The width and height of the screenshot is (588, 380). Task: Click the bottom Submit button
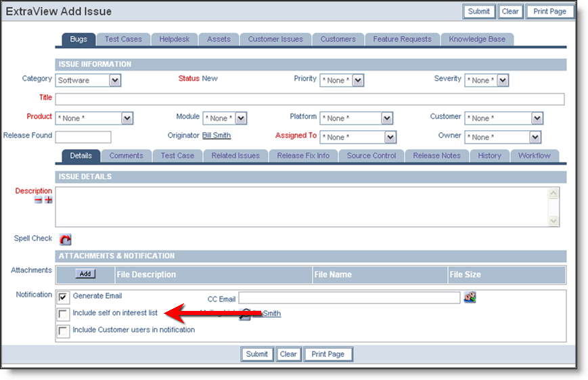click(257, 354)
